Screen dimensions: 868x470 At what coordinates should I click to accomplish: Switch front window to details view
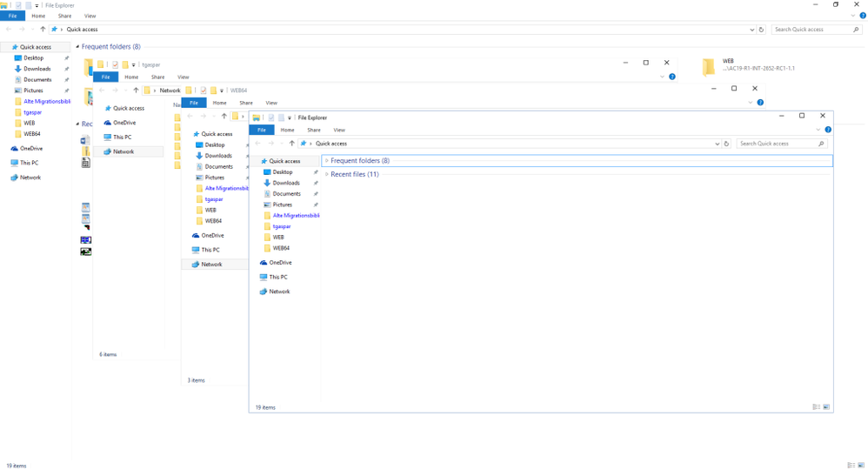coord(816,407)
